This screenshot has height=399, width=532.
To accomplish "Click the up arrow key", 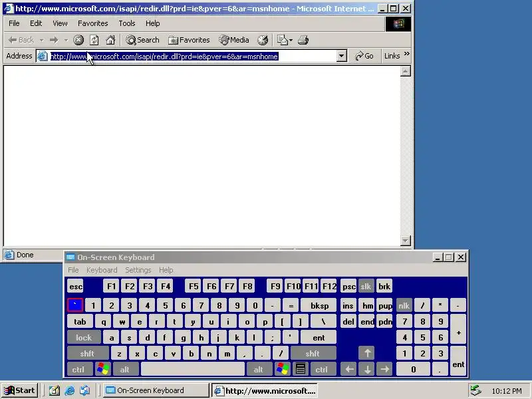I will tap(366, 353).
